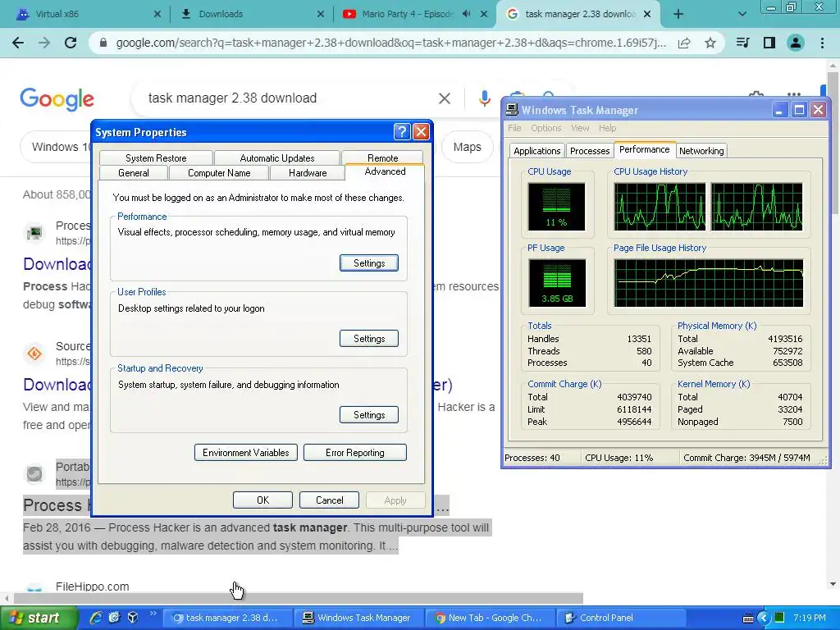
Task: Mute the Mario Party 4 tab audio icon
Action: pyautogui.click(x=466, y=14)
